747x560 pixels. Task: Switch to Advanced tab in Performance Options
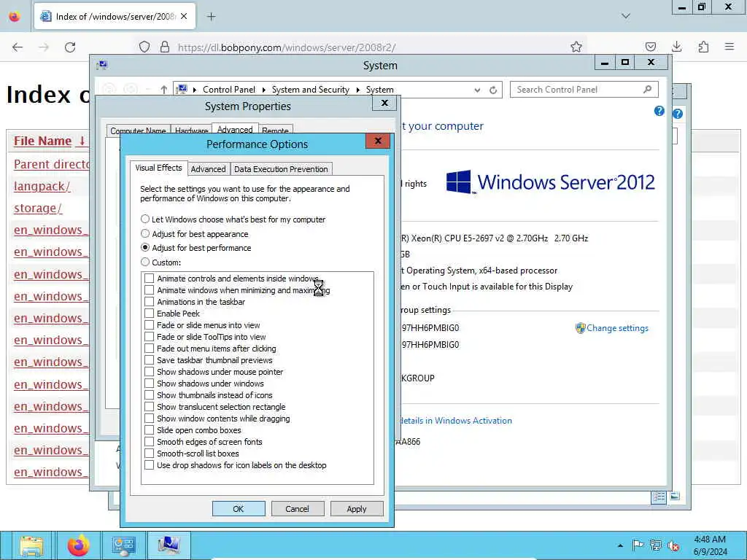208,169
